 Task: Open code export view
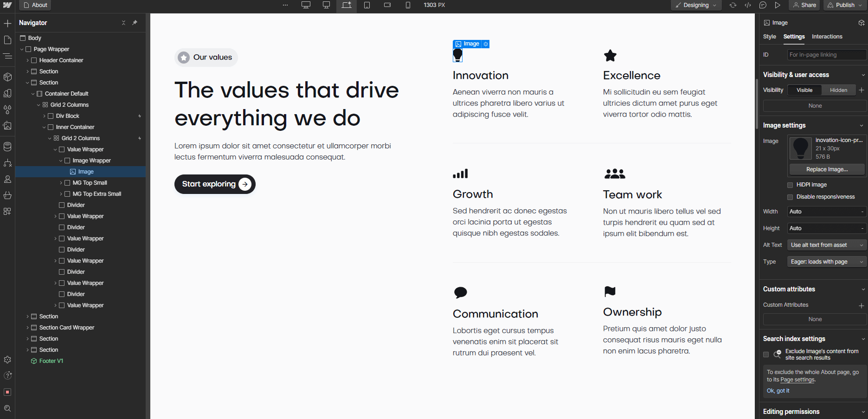pos(748,5)
